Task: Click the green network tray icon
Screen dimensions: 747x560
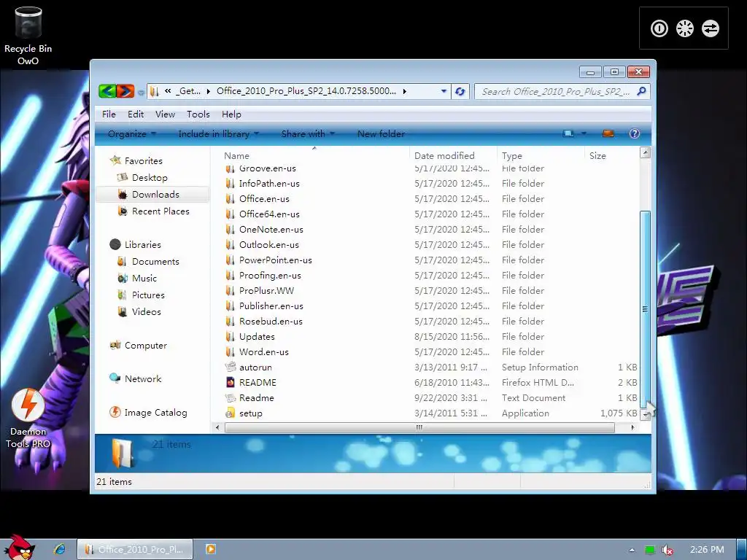Action: (650, 550)
